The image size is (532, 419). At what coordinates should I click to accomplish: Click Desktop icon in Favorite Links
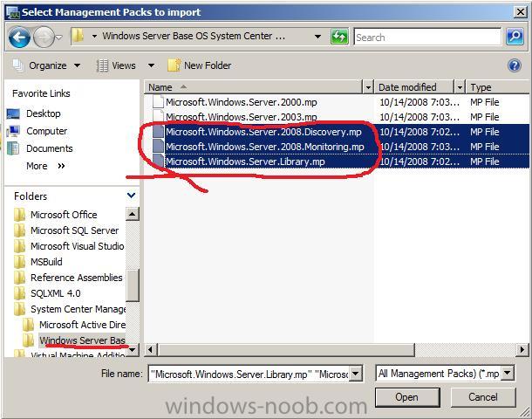(x=13, y=113)
